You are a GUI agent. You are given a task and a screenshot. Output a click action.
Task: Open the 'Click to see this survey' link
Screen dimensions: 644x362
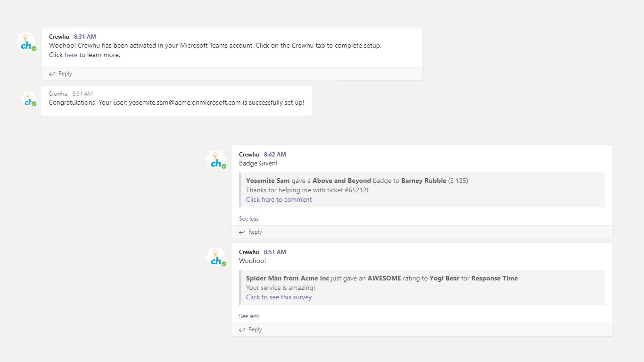pyautogui.click(x=279, y=297)
